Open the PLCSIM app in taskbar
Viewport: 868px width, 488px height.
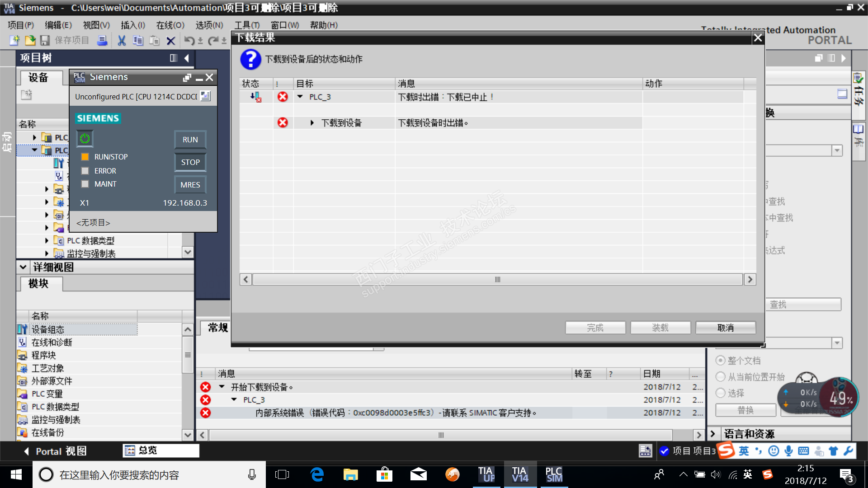[554, 474]
